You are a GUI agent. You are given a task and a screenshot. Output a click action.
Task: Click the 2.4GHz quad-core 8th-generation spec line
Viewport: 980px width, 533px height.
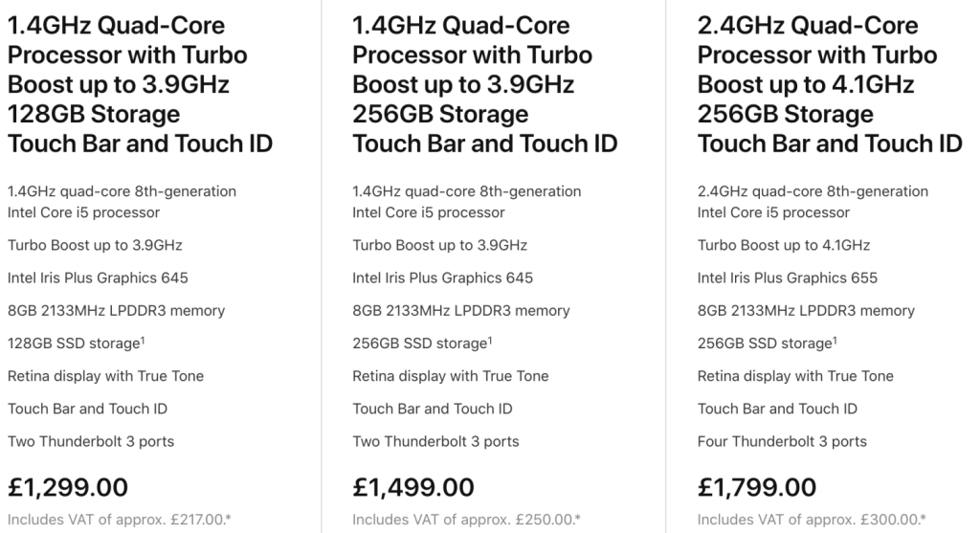(813, 191)
